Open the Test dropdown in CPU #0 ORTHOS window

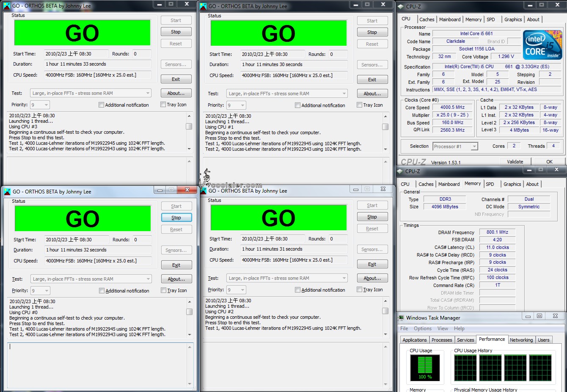point(91,279)
